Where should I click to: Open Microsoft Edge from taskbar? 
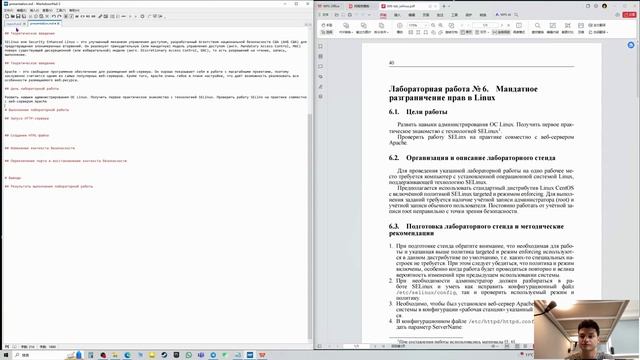point(127,355)
